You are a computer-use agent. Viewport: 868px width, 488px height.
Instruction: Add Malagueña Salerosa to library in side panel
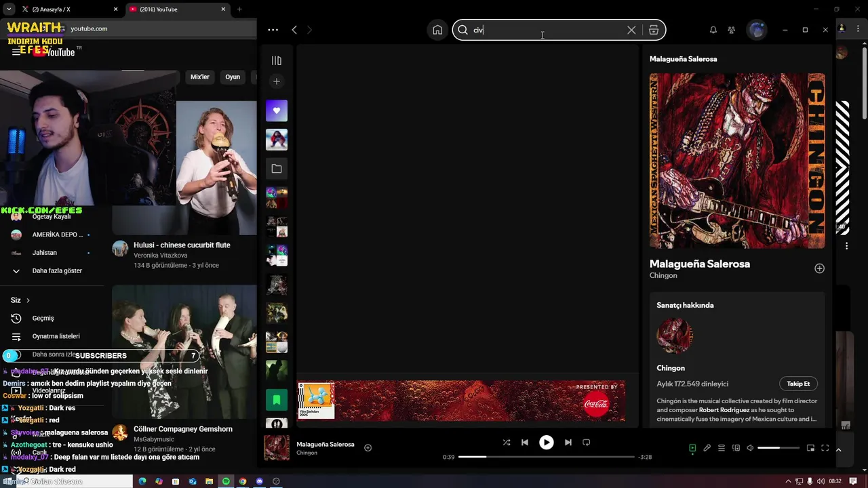pyautogui.click(x=819, y=268)
